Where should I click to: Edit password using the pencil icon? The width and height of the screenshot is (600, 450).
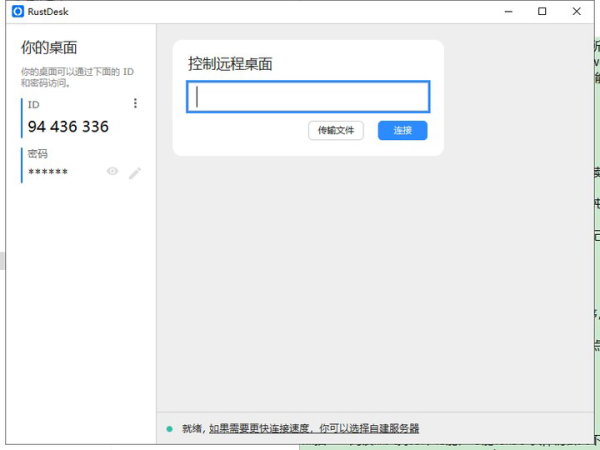click(135, 173)
